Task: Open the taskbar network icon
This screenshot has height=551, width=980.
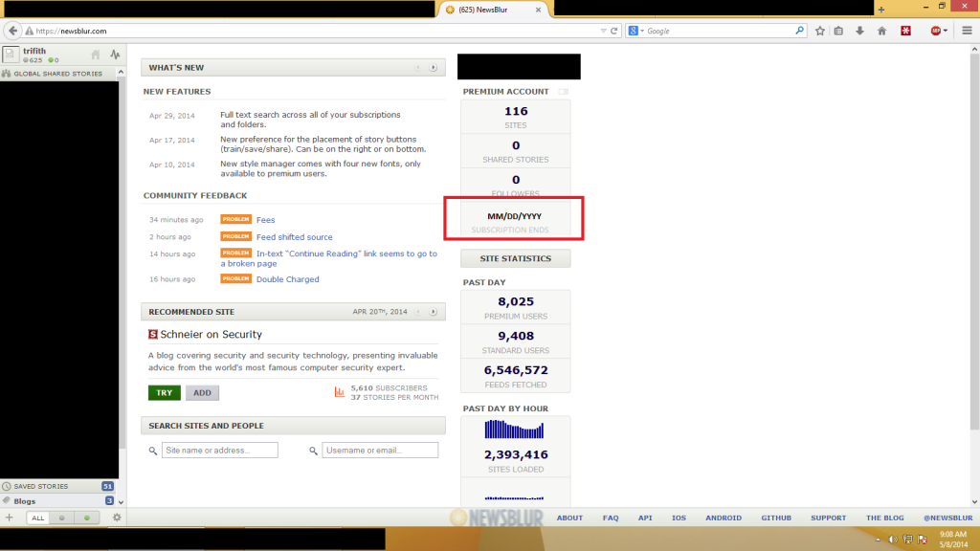Action: [x=907, y=540]
